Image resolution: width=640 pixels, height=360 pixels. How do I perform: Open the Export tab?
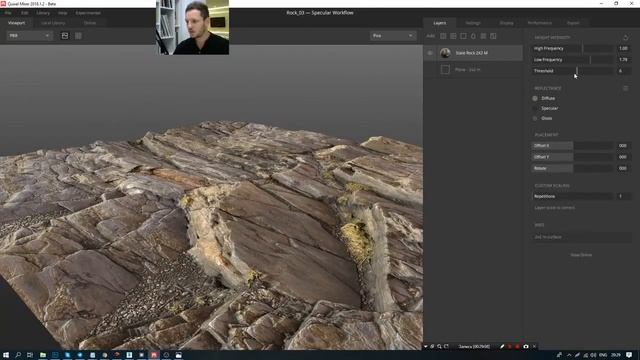point(573,23)
